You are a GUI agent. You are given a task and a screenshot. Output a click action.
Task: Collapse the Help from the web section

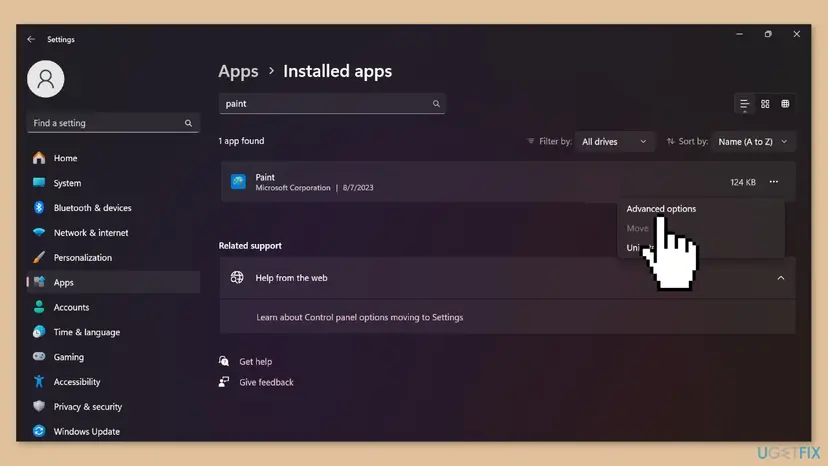point(780,278)
